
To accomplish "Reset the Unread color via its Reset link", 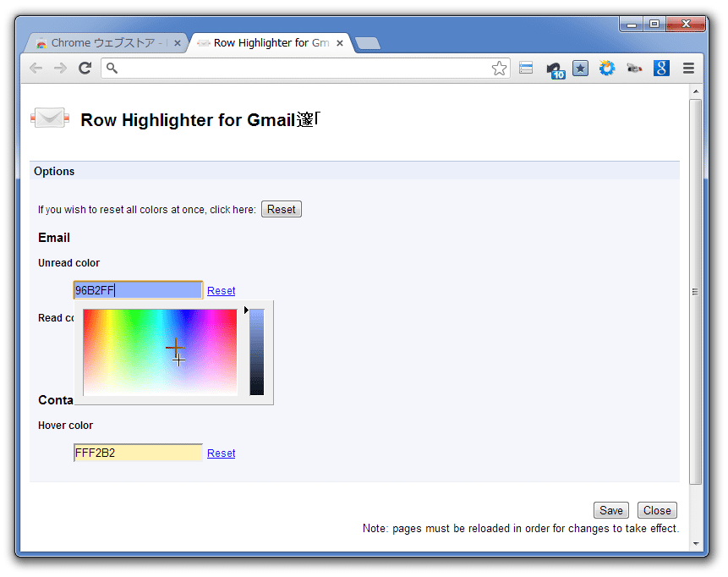I will (221, 291).
